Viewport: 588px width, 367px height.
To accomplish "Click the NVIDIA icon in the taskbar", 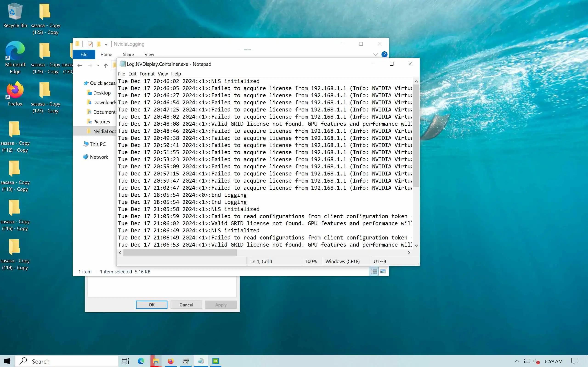I will (215, 361).
